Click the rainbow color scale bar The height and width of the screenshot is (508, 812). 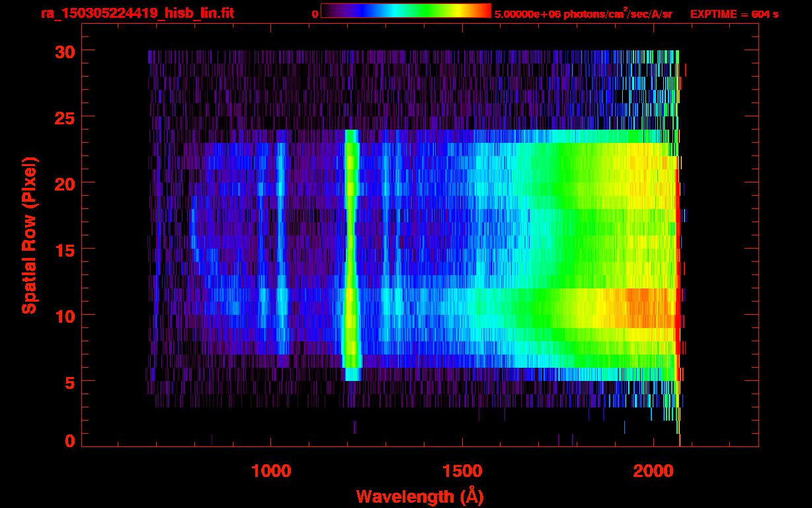(406, 11)
